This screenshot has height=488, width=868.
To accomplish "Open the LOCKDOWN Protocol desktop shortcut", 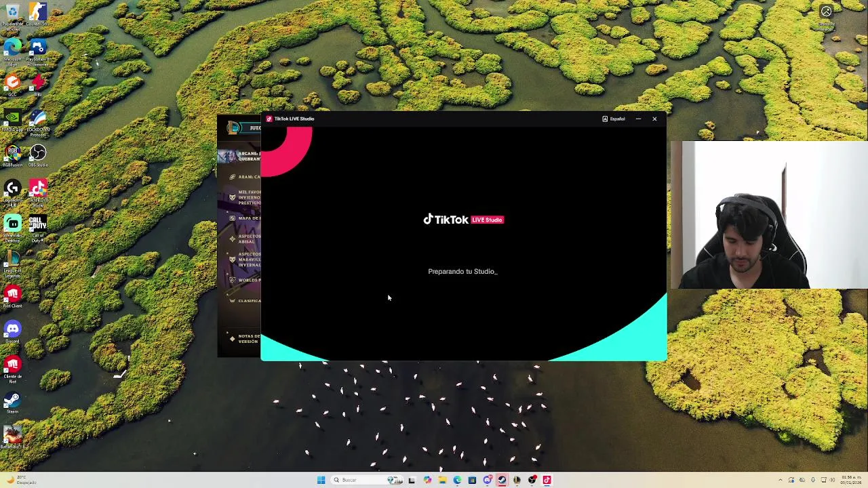I will (38, 121).
